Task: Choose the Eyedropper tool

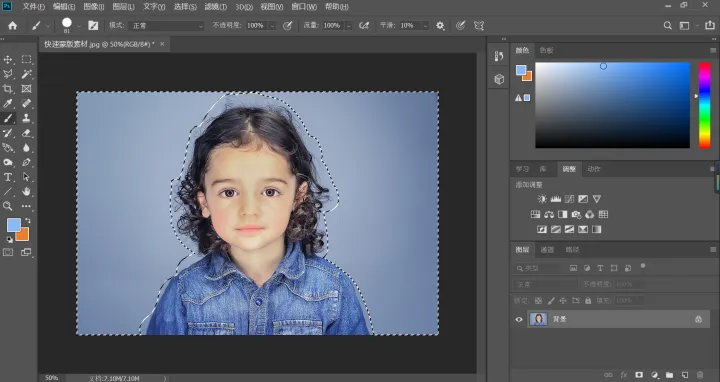Action: pyautogui.click(x=8, y=103)
